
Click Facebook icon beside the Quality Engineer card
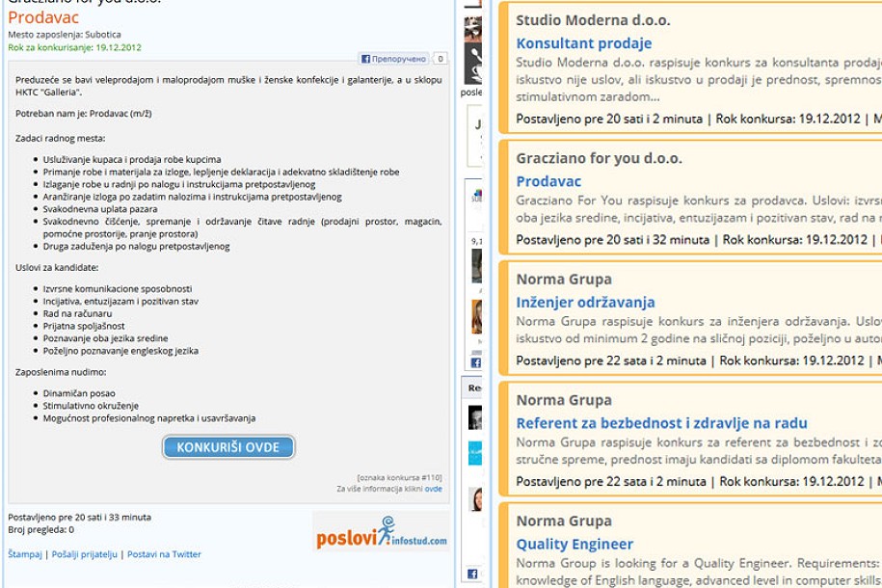coord(472,574)
